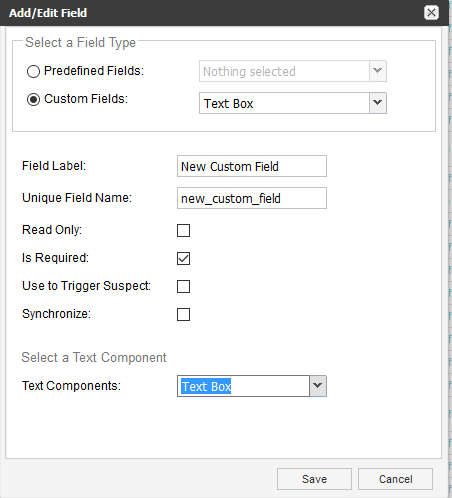Select the Predefined Fields radio button
452x498 pixels.
click(x=33, y=71)
